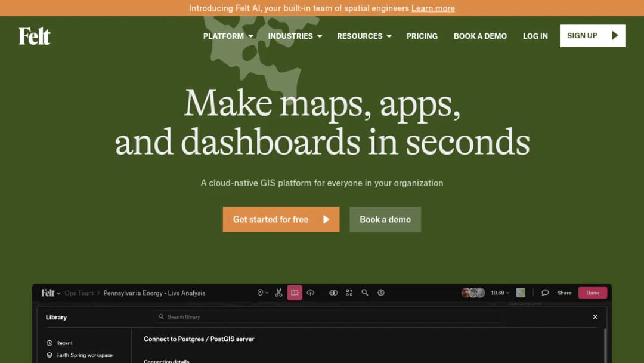Image resolution: width=644 pixels, height=363 pixels.
Task: Click the Connect to Postgres / PostGIS server heading
Action: [x=199, y=339]
